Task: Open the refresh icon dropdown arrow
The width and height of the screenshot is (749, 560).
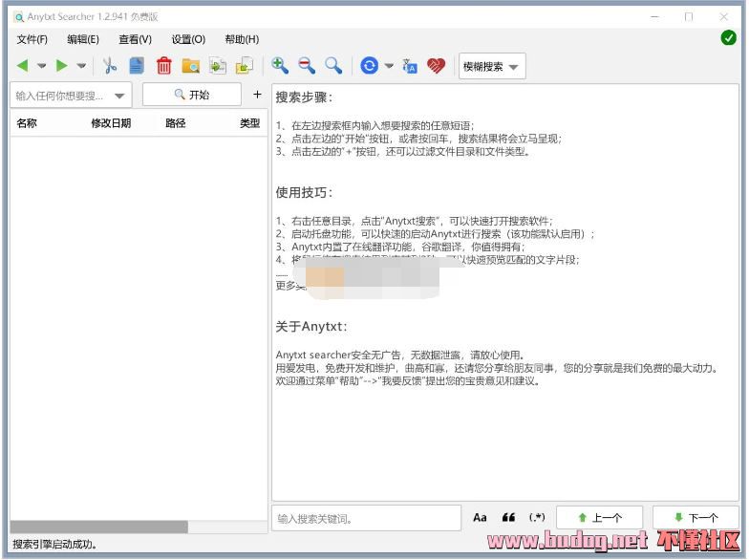Action: click(390, 66)
